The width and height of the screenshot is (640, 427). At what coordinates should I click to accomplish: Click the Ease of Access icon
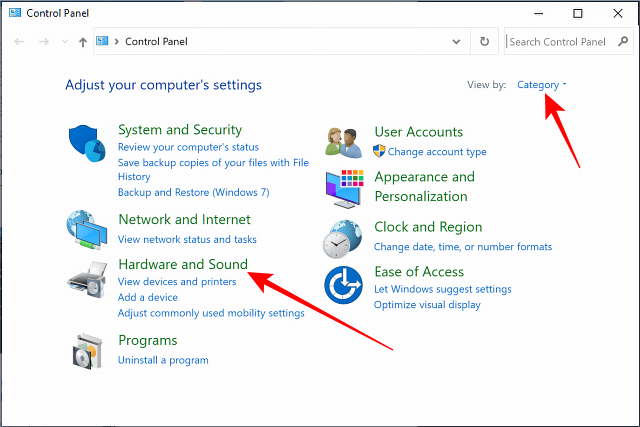click(x=343, y=285)
